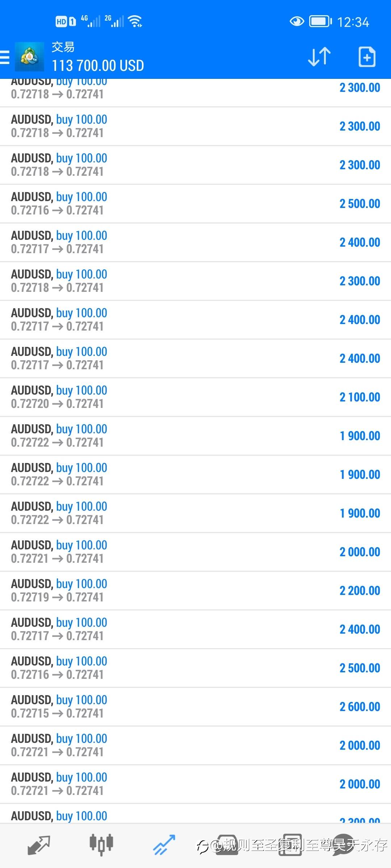This screenshot has height=868, width=391.
Task: Tap the WiFi signal status icon
Action: tap(135, 22)
